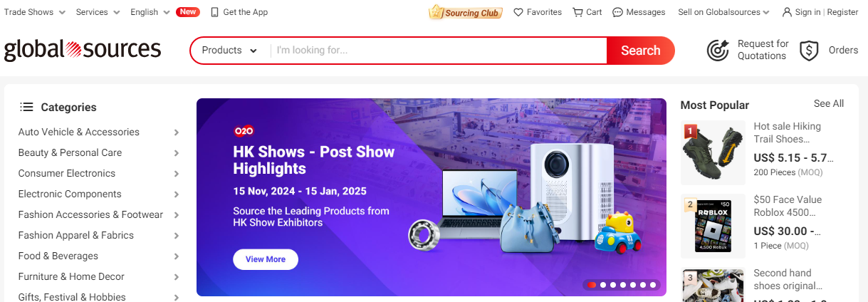
Task: Click the Sign in person icon
Action: (x=787, y=12)
